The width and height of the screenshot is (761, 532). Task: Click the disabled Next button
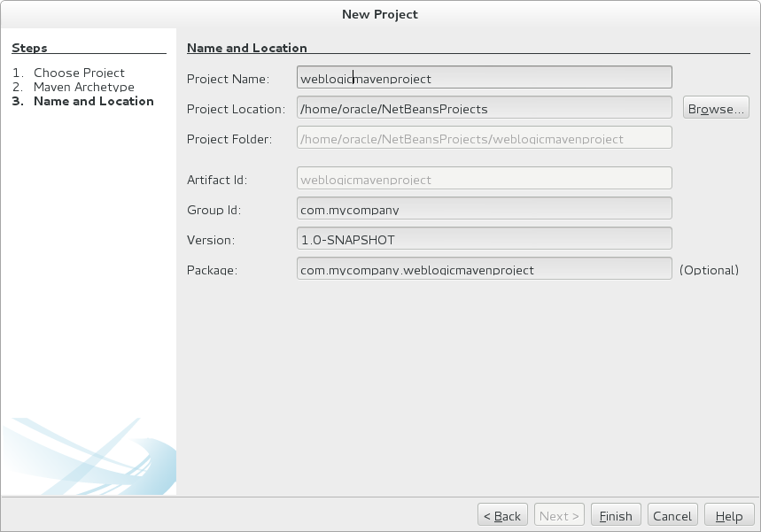point(559,516)
